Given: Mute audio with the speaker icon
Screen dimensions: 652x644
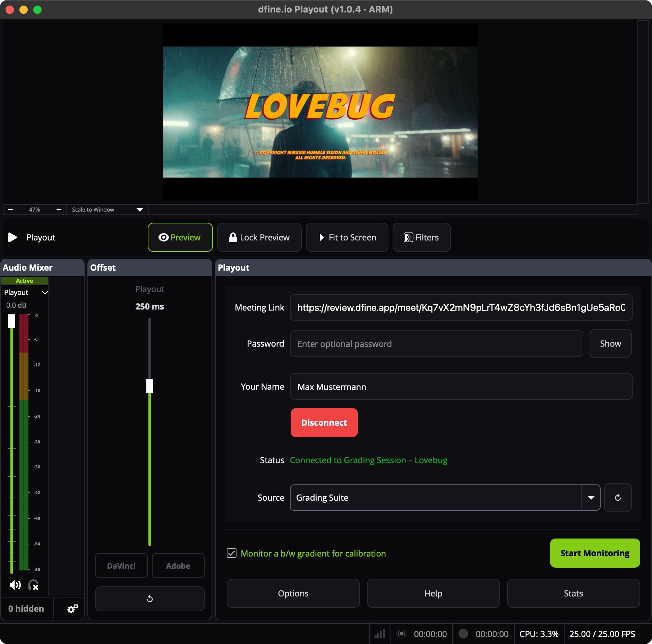Looking at the screenshot, I should tap(15, 585).
